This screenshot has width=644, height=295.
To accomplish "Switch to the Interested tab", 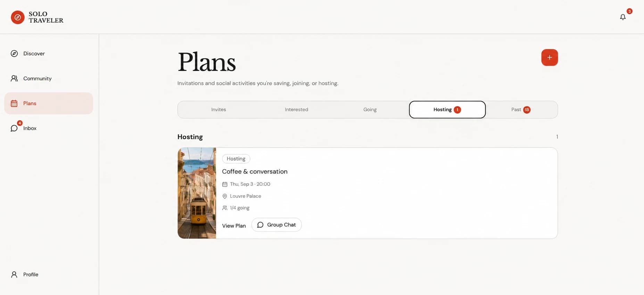I will (x=296, y=110).
